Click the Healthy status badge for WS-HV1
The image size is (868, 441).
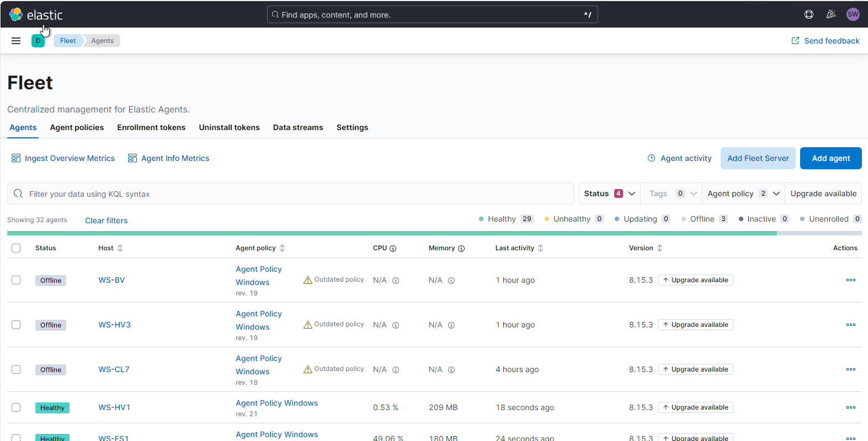[52, 408]
